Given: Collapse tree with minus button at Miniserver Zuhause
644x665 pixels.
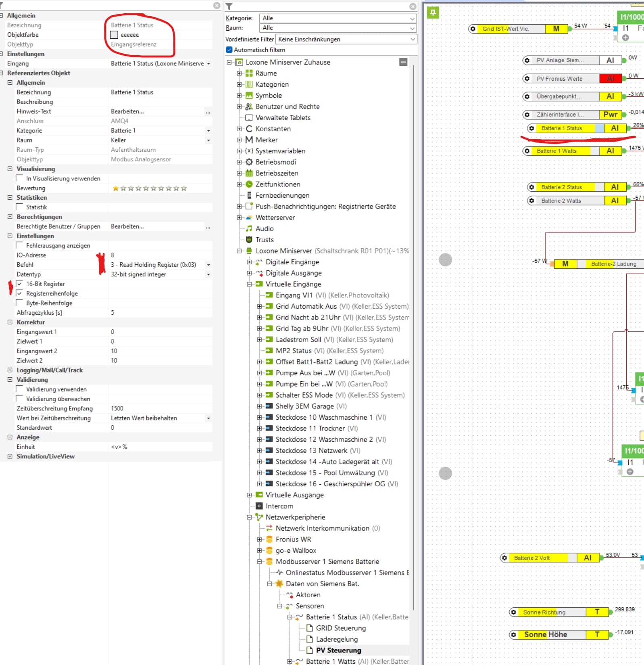Looking at the screenshot, I should click(403, 62).
